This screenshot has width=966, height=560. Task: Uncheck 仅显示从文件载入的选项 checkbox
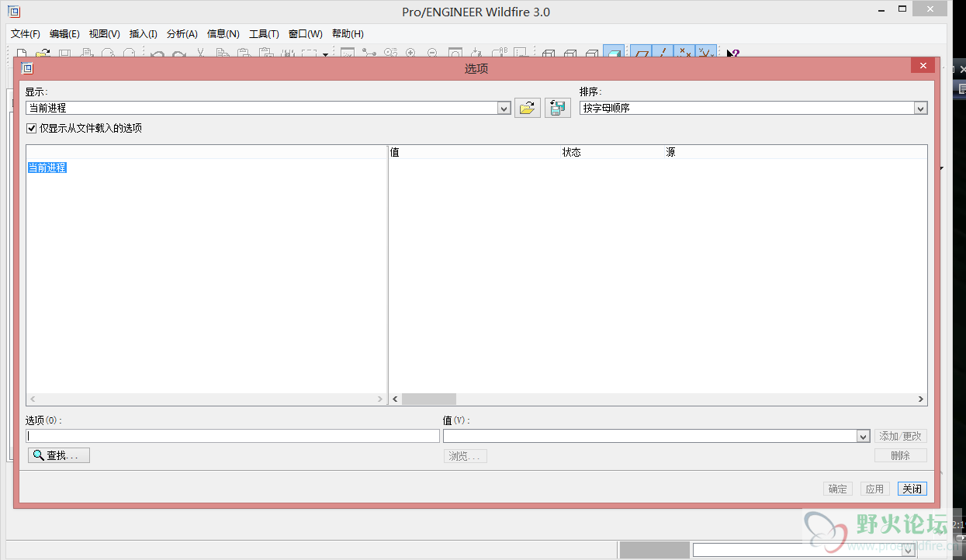pos(32,128)
